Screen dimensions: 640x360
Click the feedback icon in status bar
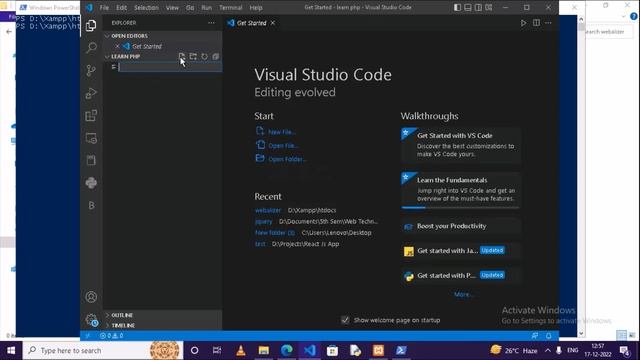(x=535, y=336)
